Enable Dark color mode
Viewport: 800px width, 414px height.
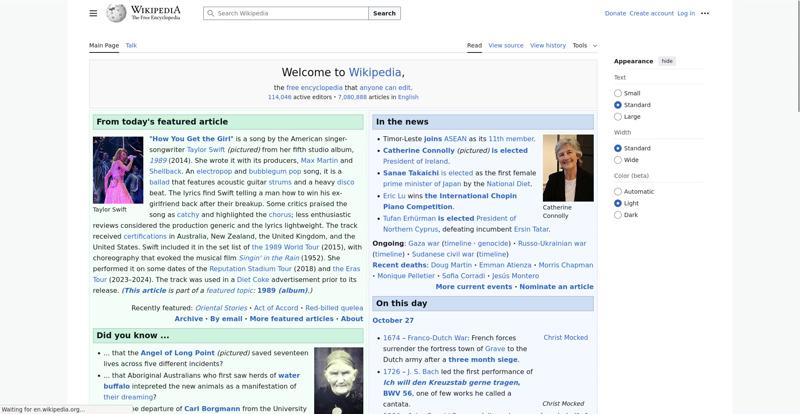point(618,215)
